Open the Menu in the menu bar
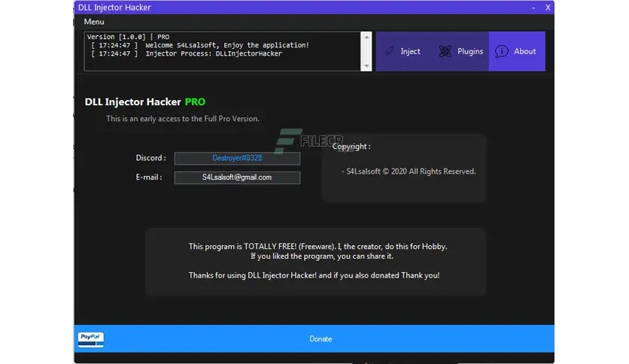This screenshot has width=629, height=364. (94, 22)
